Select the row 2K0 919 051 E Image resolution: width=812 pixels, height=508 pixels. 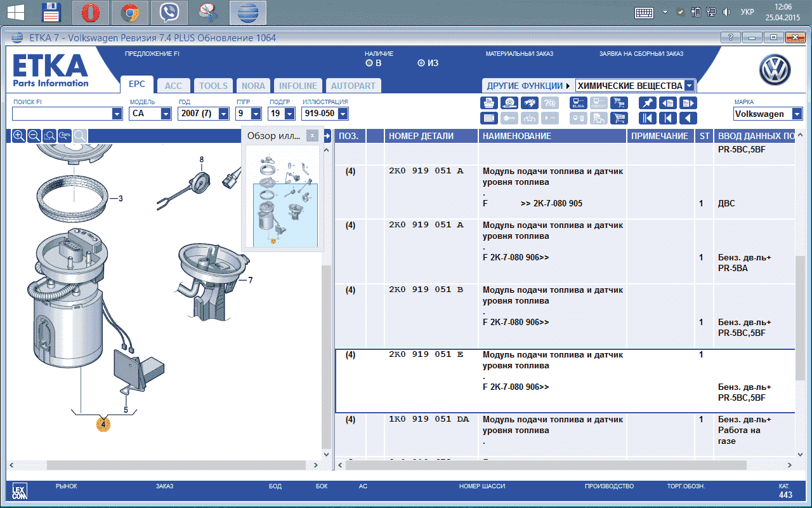click(x=565, y=381)
